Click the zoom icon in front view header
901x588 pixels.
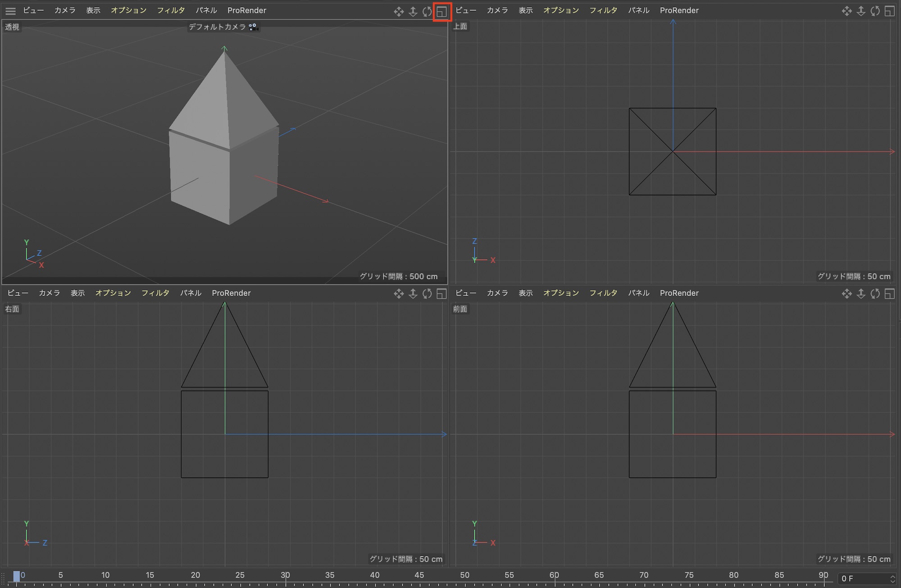[x=860, y=294]
